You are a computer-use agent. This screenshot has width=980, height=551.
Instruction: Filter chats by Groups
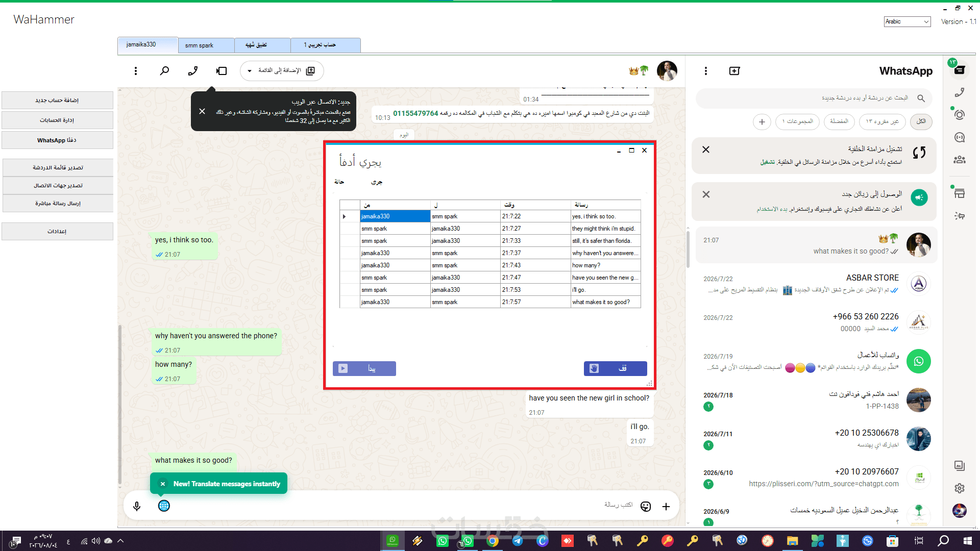pyautogui.click(x=798, y=121)
